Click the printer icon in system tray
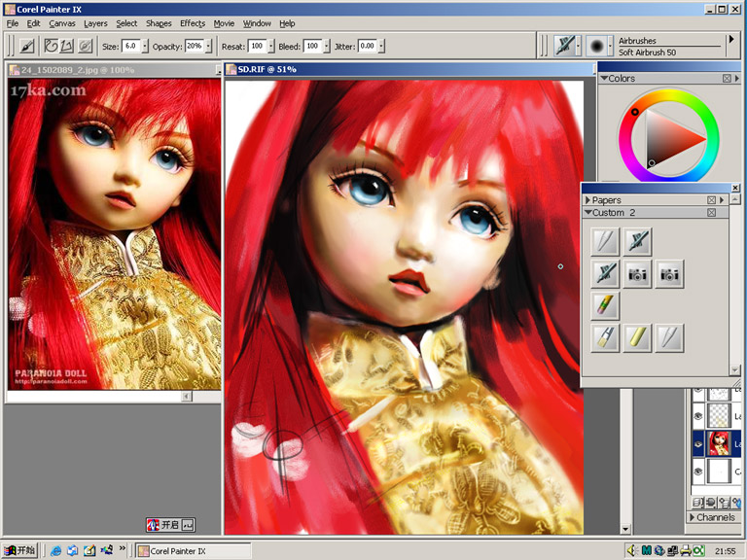The height and width of the screenshot is (560, 747). (686, 550)
